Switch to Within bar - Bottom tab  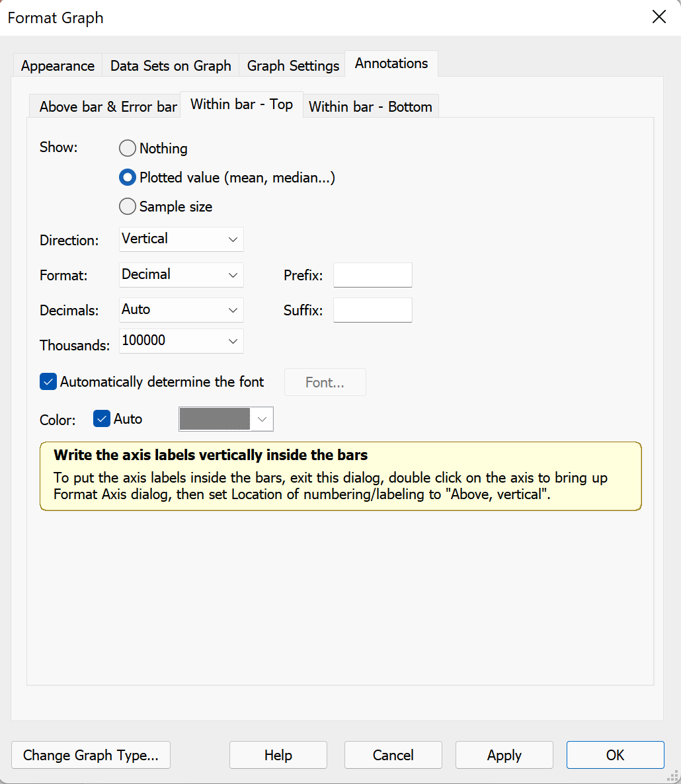(x=370, y=106)
